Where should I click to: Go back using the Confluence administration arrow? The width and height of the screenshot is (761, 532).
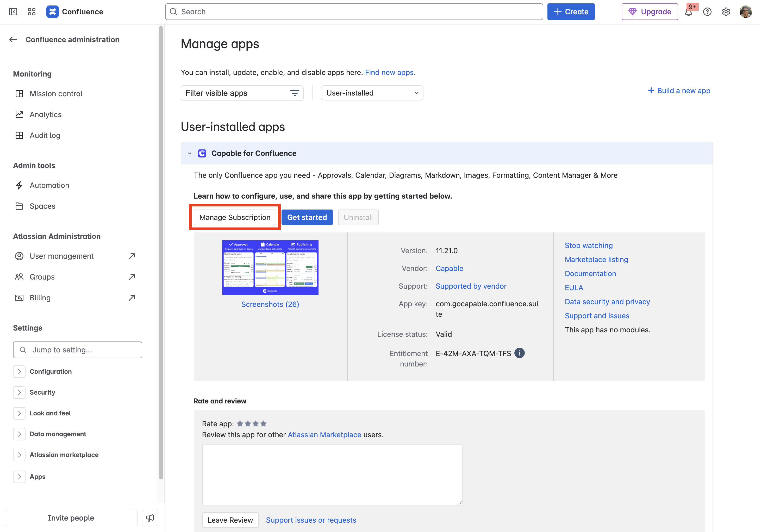[x=13, y=40]
